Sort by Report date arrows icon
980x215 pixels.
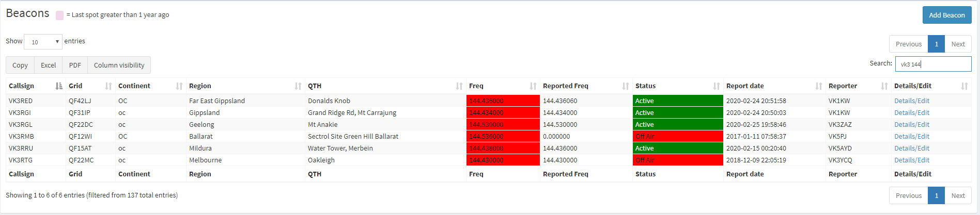819,86
